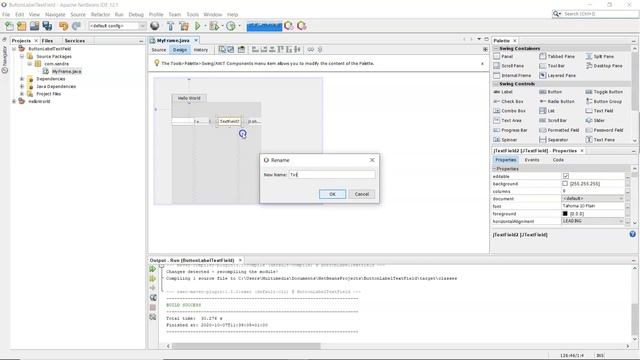Viewport: 640px width, 360px height.
Task: Open the horizontalAlignment LEADING dropdown
Action: coord(593,221)
